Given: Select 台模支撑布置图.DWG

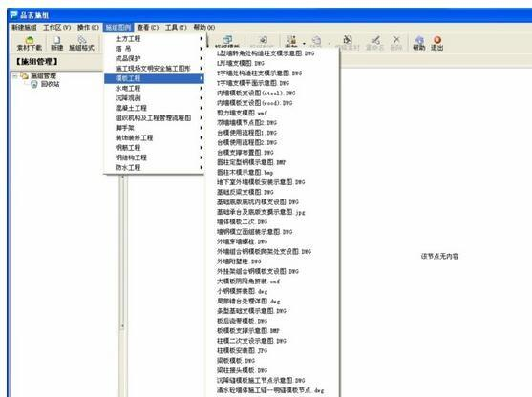Looking at the screenshot, I should point(245,153).
